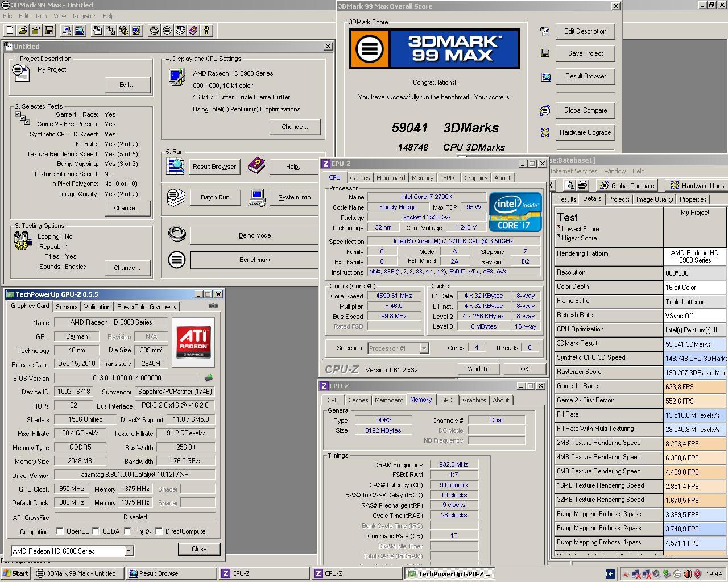Click the Start button on taskbar
Viewport: 728px width, 582px height.
tap(15, 573)
